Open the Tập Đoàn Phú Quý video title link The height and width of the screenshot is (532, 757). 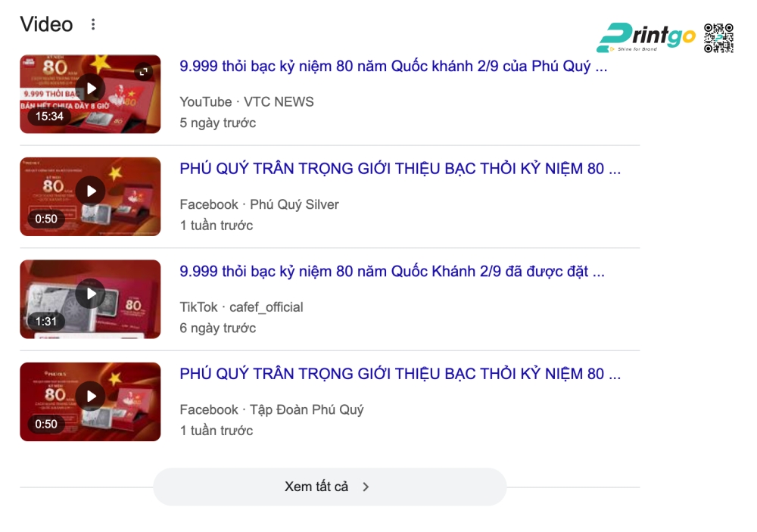(400, 374)
